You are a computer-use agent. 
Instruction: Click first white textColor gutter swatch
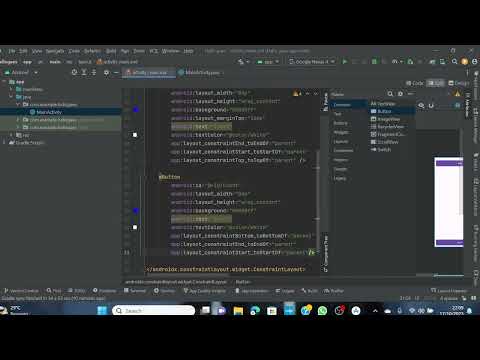point(135,135)
